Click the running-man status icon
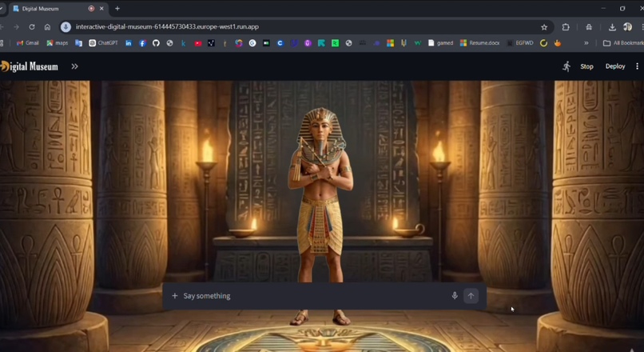The height and width of the screenshot is (352, 644). tap(566, 66)
